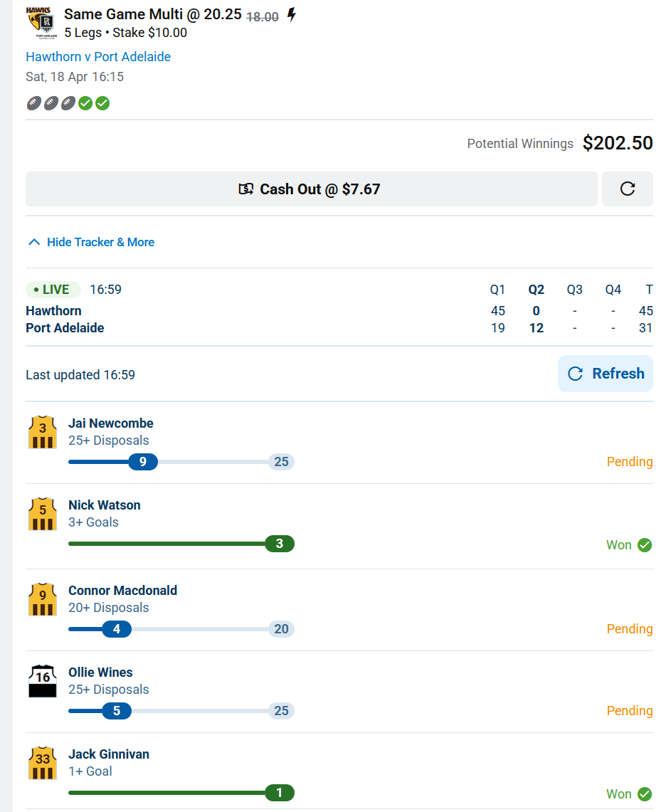Click Jack Ginnivan's number 33 guernsey icon
The height and width of the screenshot is (812, 666).
pos(43,763)
